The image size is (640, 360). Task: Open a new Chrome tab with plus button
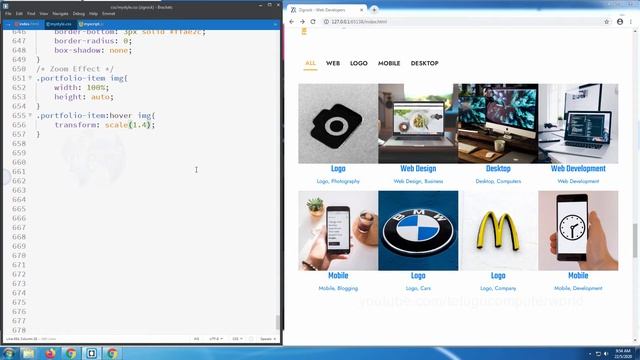(374, 10)
